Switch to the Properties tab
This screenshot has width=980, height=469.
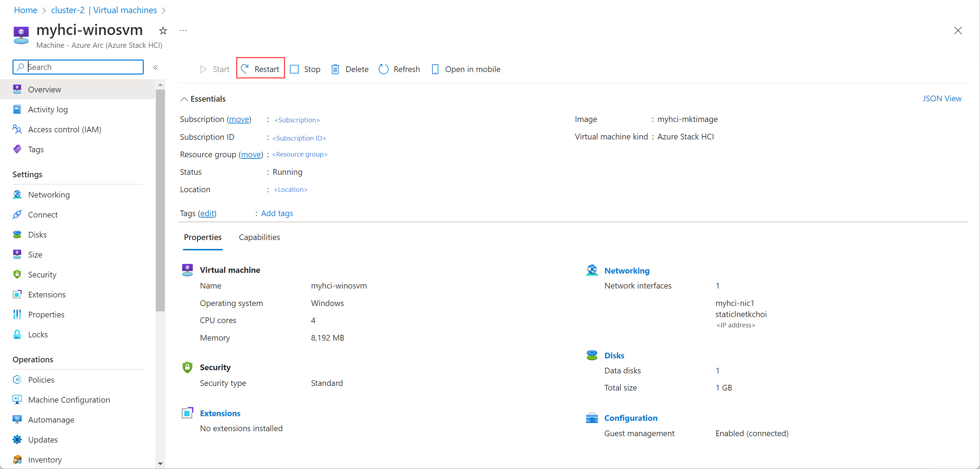(203, 237)
